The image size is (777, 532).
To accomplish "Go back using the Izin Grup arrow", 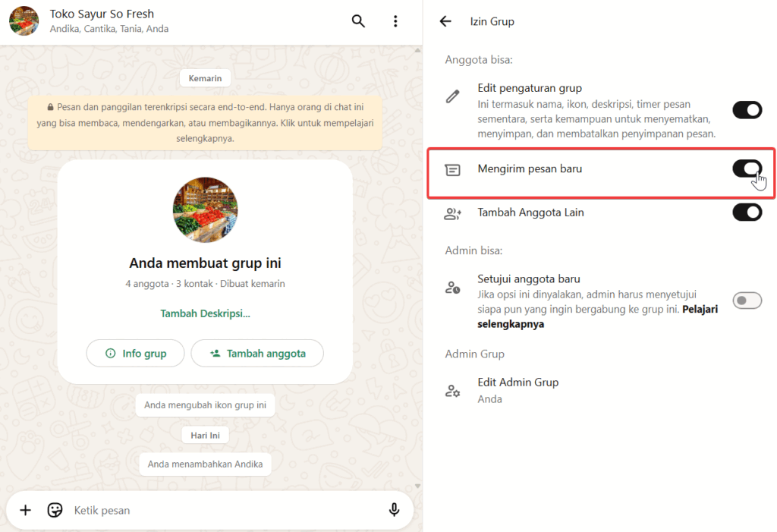I will coord(445,21).
